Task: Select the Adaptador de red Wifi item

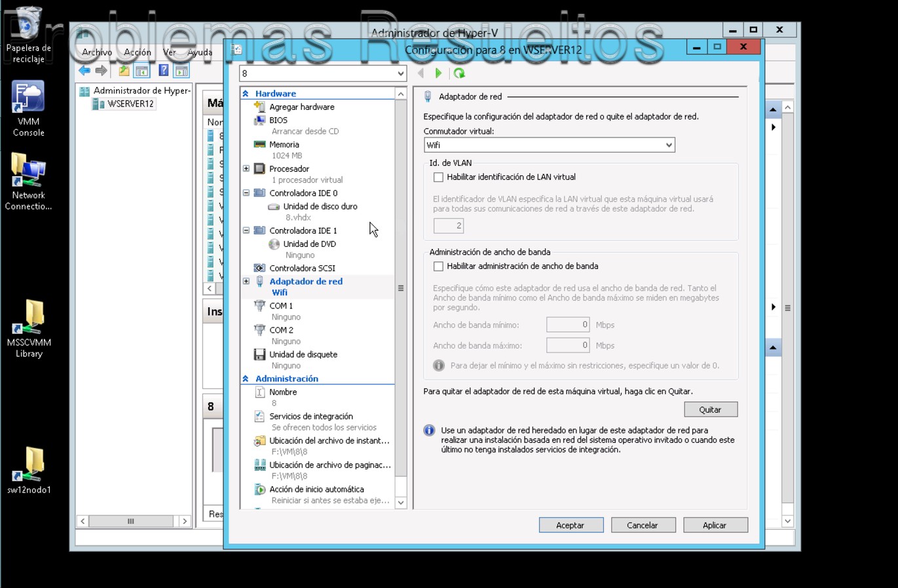Action: pyautogui.click(x=305, y=287)
